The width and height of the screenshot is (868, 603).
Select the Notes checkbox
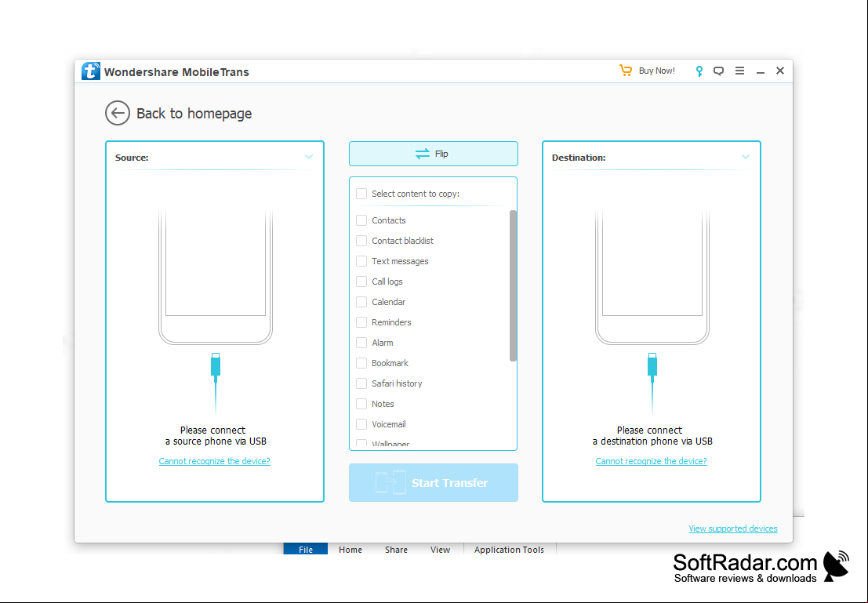[x=361, y=404]
